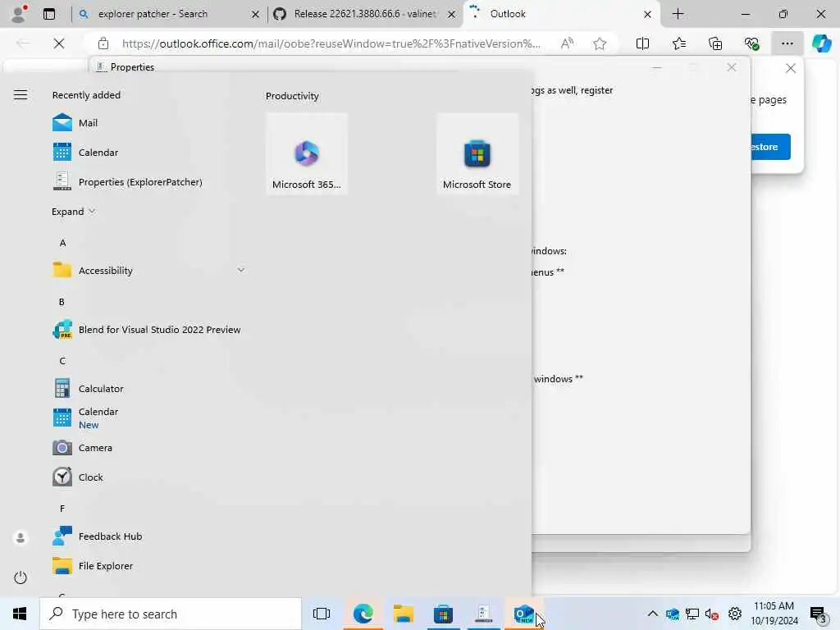Jump to letter C app group

62,361
